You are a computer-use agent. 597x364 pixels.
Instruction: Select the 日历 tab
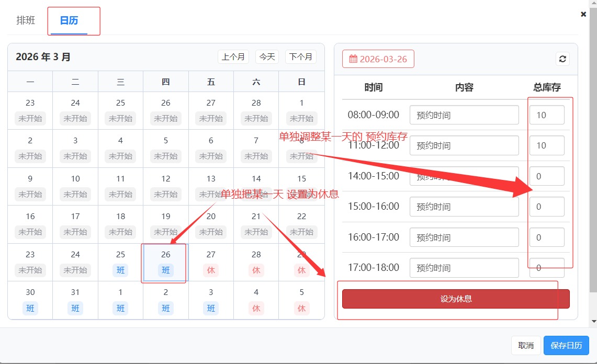tap(69, 21)
